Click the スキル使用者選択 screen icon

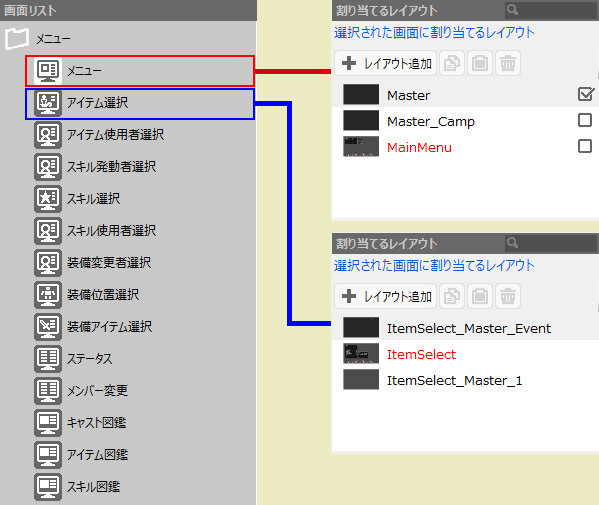(48, 231)
